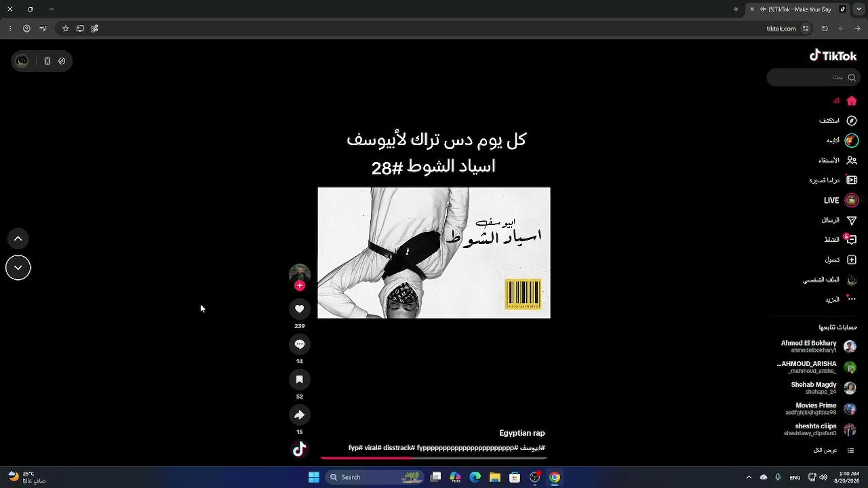Close the TikTok browser tab
The width and height of the screenshot is (868, 488).
tap(752, 9)
